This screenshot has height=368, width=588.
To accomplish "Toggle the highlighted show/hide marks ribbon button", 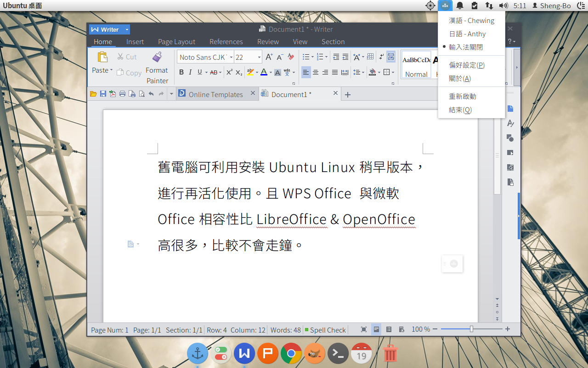I will (x=391, y=57).
